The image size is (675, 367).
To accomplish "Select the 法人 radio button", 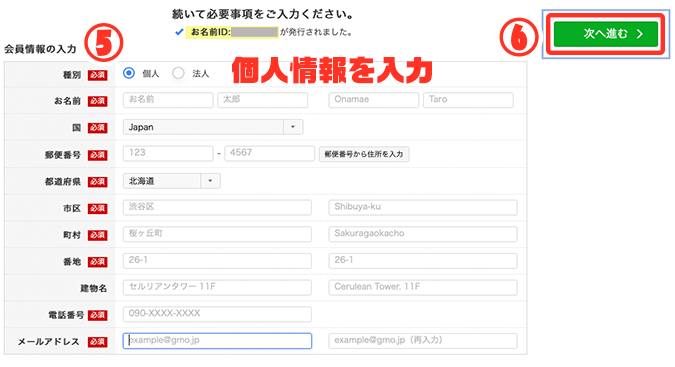I will (x=178, y=73).
